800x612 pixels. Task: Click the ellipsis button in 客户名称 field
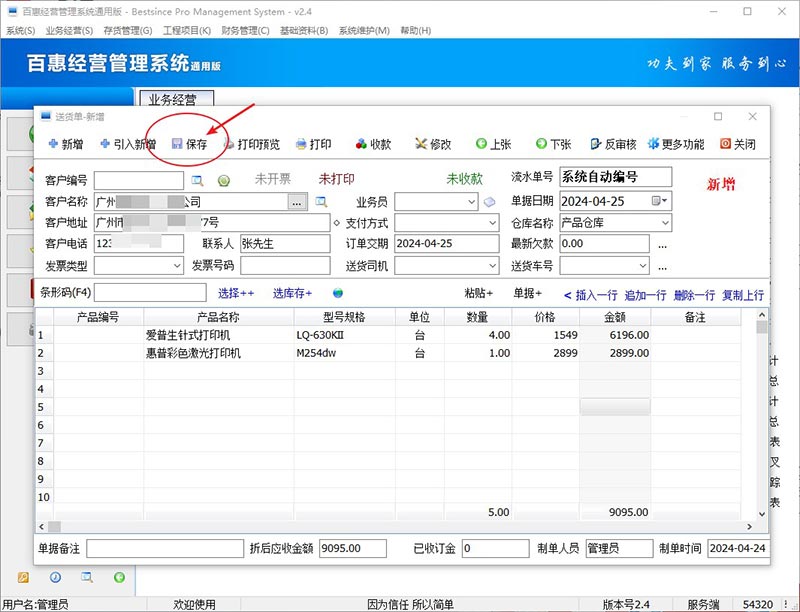click(297, 202)
